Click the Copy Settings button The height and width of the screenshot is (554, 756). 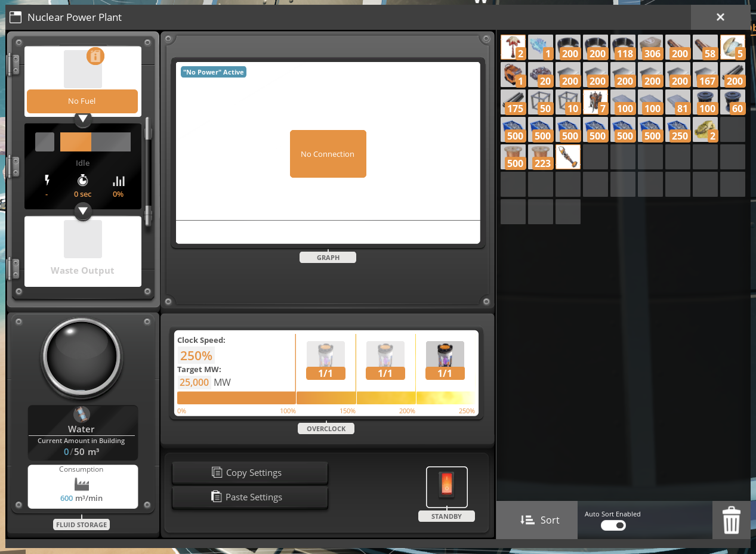point(250,472)
